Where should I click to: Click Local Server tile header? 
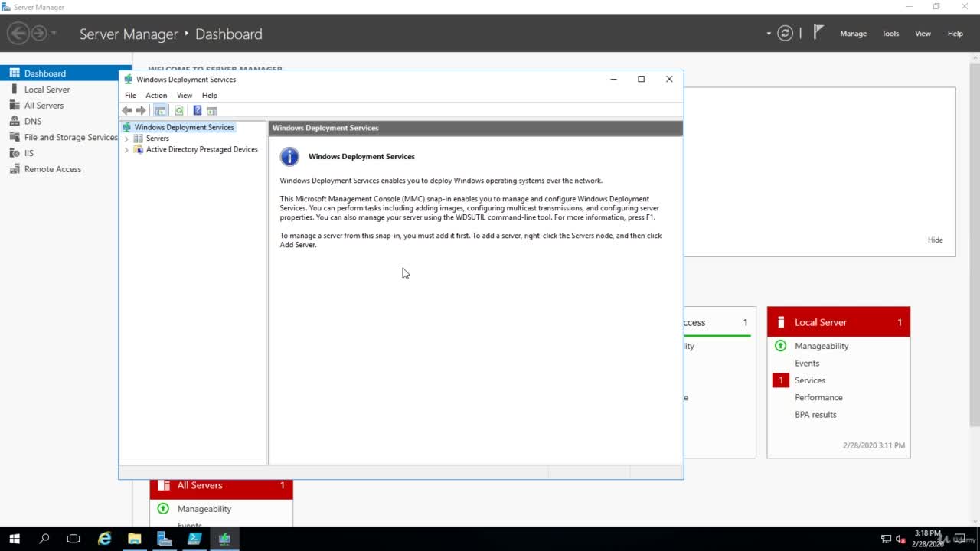[x=839, y=322]
